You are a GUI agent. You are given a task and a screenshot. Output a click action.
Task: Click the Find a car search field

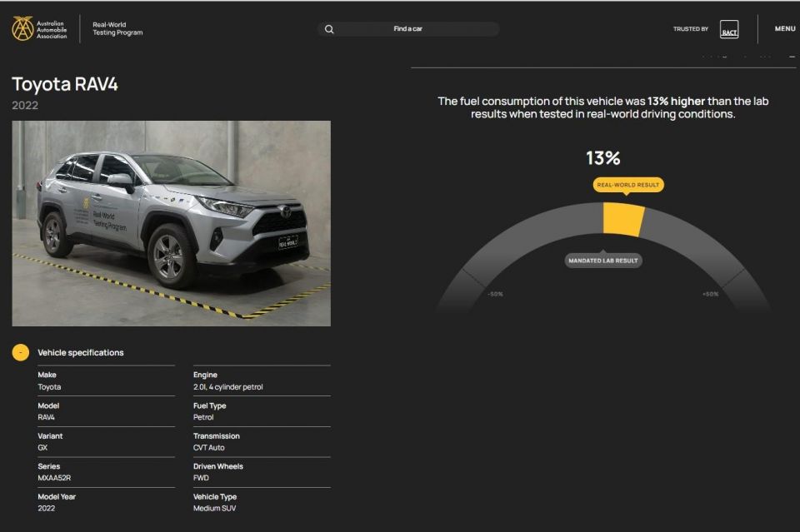(x=407, y=29)
